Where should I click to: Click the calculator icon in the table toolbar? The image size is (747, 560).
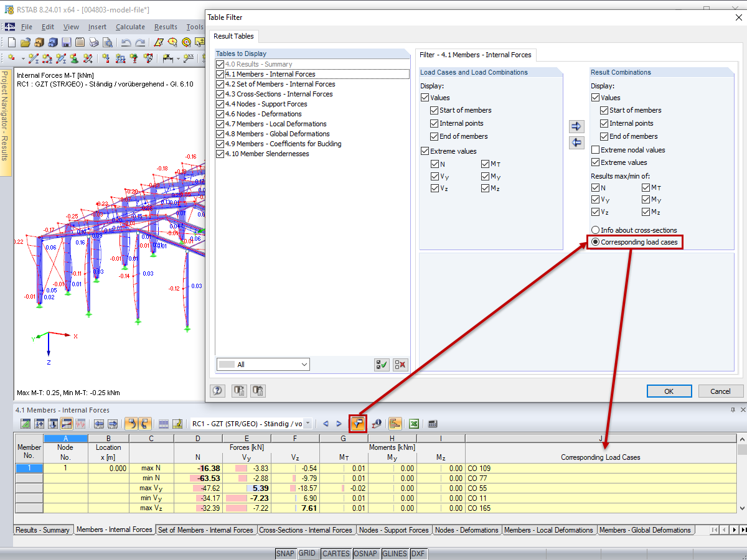point(433,423)
